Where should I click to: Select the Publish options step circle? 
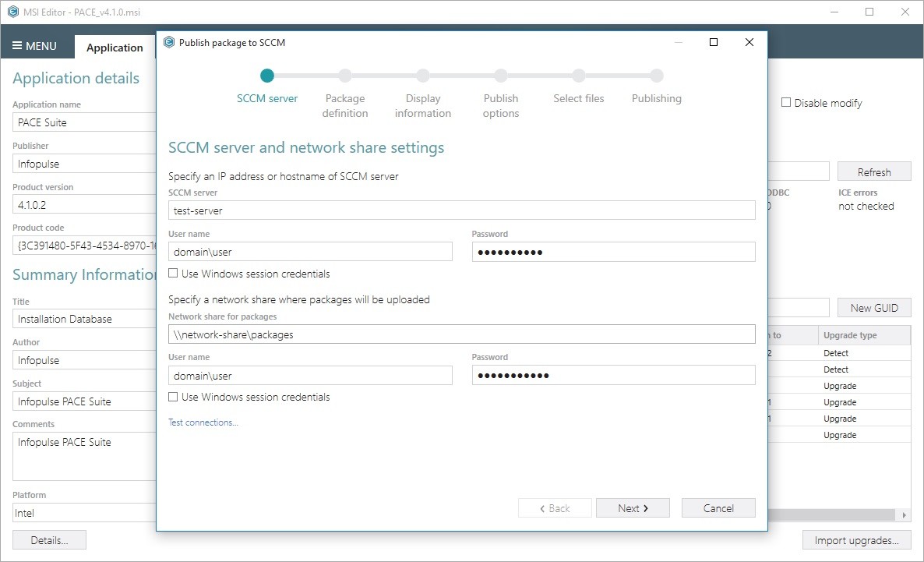[501, 76]
